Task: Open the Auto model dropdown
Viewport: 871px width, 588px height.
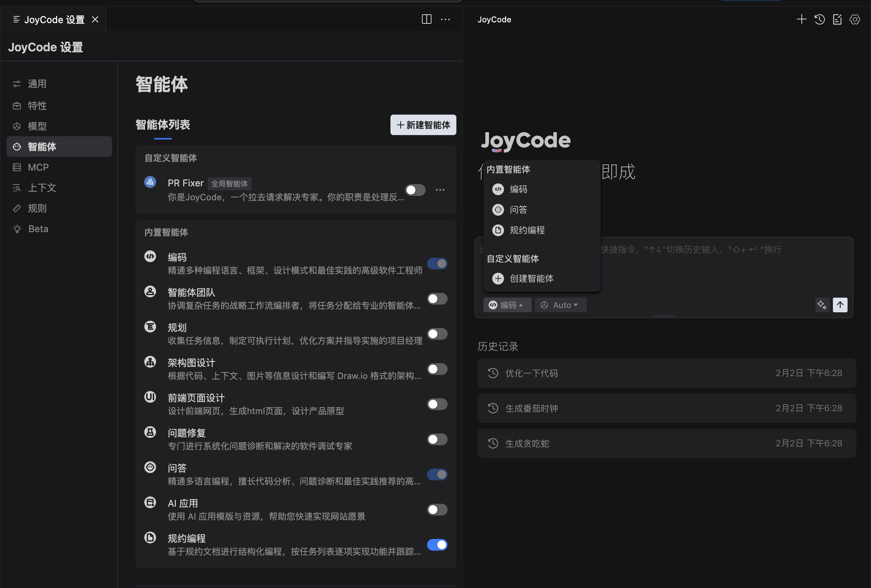Action: 560,305
